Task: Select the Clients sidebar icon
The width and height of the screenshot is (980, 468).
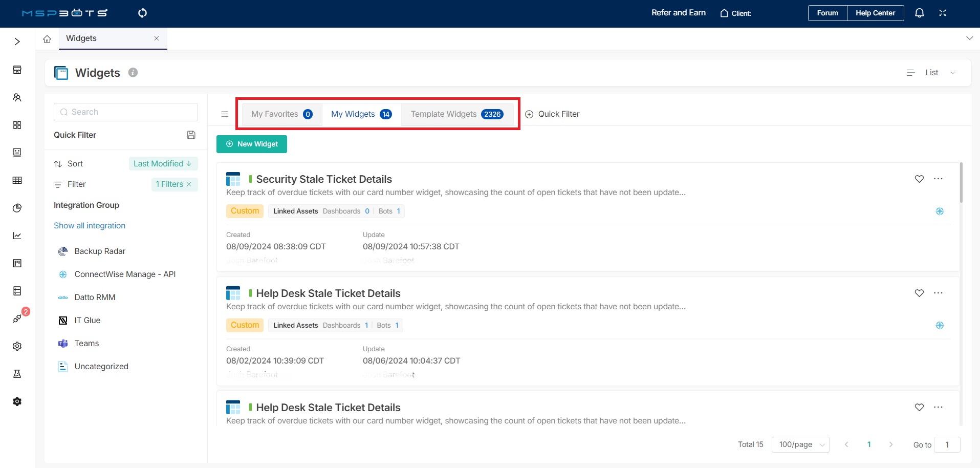Action: coord(17,97)
